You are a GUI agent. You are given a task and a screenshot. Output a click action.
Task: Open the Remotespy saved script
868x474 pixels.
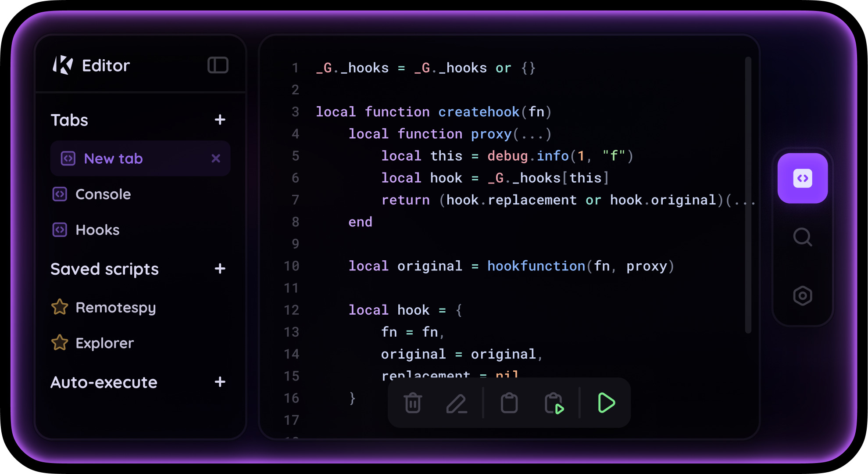click(115, 308)
